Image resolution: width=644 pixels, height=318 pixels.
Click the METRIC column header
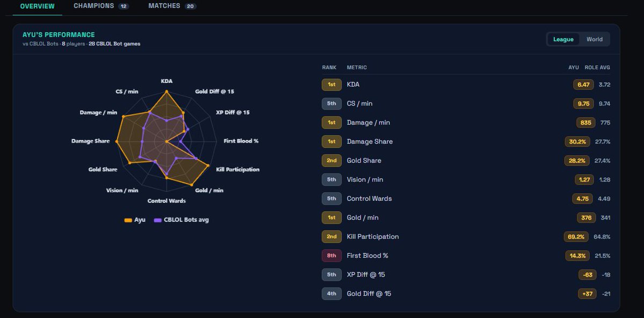tap(357, 68)
